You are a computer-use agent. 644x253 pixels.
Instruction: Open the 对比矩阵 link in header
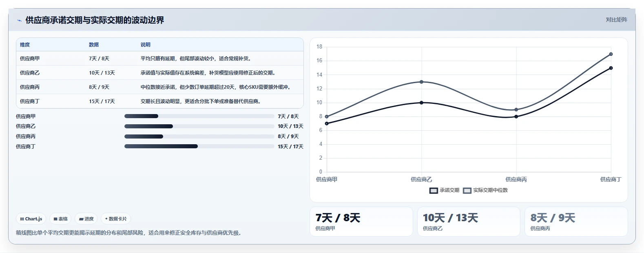coord(616,20)
